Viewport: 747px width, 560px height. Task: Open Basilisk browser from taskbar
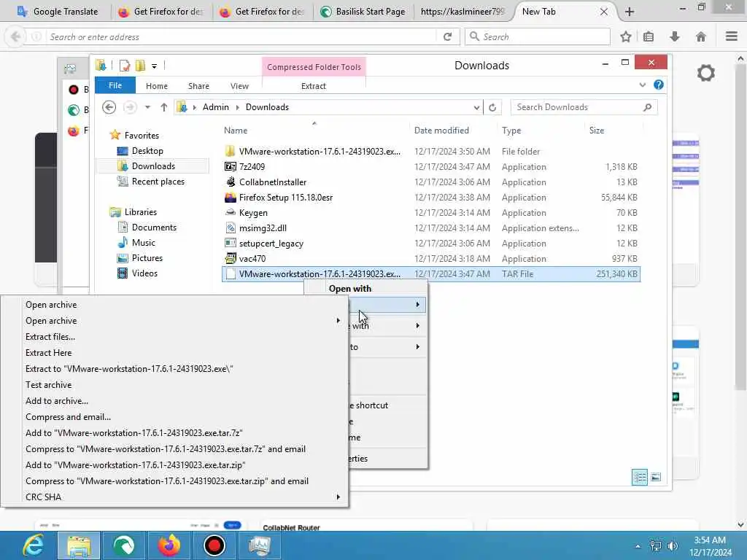click(124, 545)
